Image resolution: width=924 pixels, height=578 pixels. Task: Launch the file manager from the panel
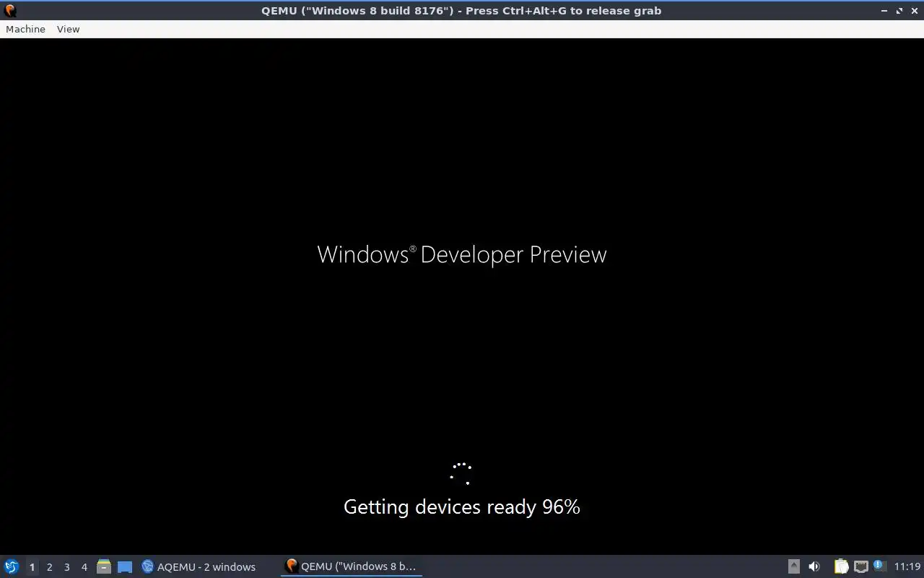104,566
